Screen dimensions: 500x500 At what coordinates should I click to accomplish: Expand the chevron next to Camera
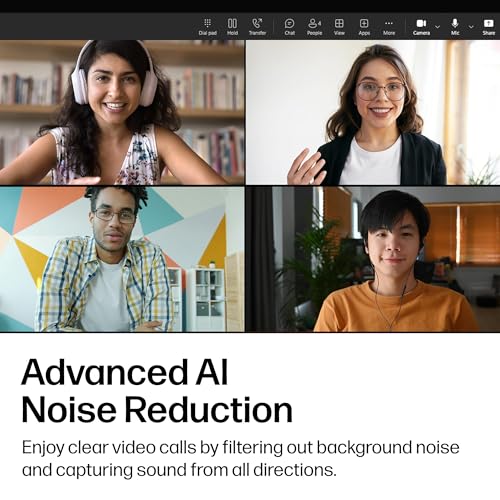pos(438,27)
